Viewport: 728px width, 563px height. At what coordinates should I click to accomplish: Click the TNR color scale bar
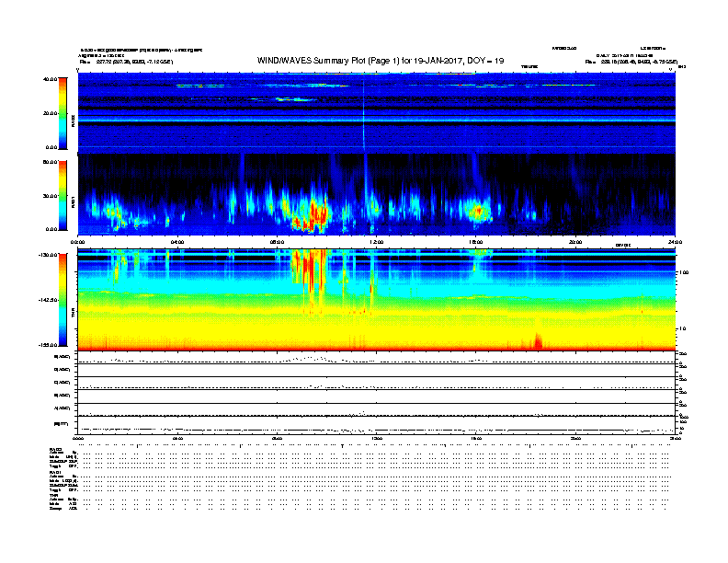(63, 299)
